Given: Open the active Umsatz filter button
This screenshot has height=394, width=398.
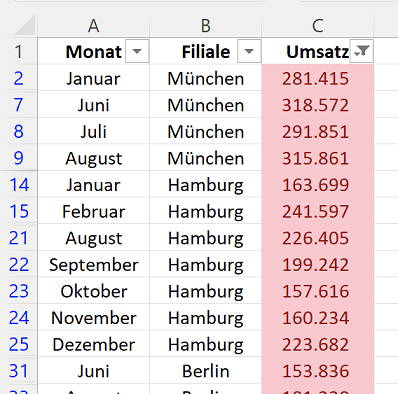Looking at the screenshot, I should coord(362,51).
